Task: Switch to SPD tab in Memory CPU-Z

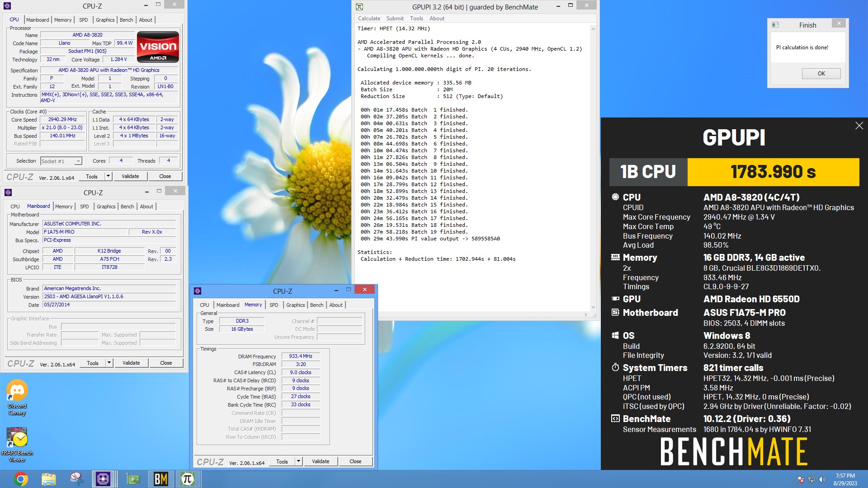Action: point(274,305)
